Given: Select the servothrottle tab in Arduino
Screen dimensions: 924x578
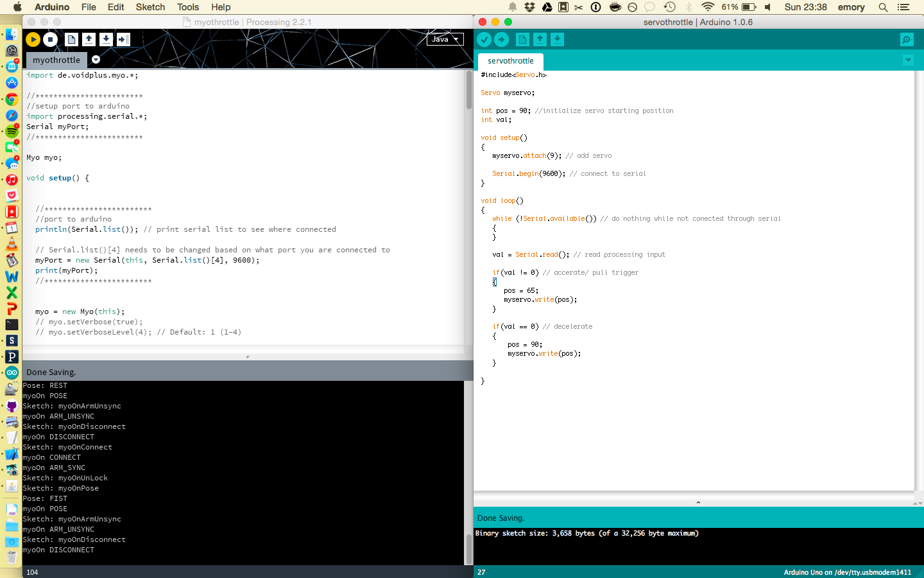Looking at the screenshot, I should coord(511,61).
